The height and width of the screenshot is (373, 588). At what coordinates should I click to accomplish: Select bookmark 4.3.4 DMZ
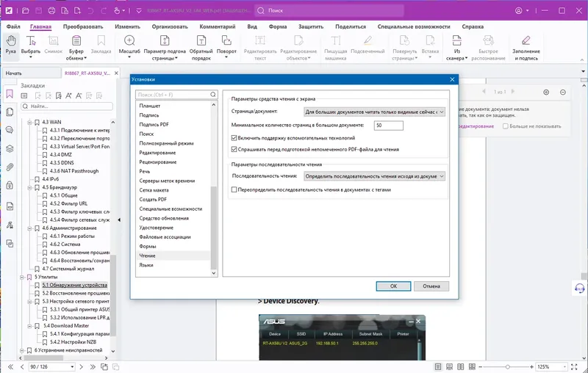61,155
